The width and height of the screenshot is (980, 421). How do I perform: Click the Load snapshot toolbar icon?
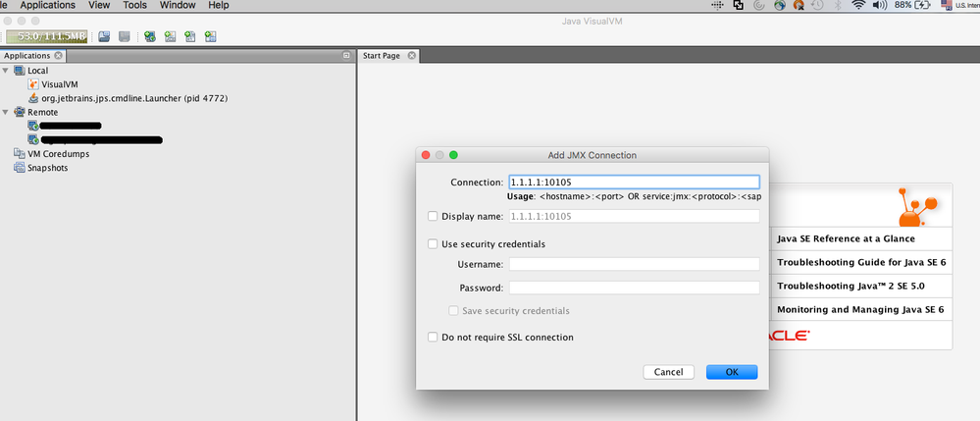click(x=104, y=37)
